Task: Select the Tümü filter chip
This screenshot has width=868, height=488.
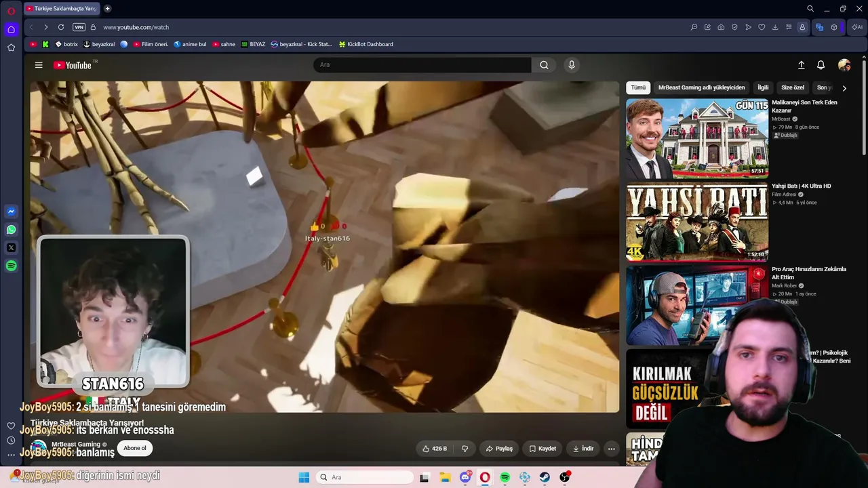Action: (638, 87)
